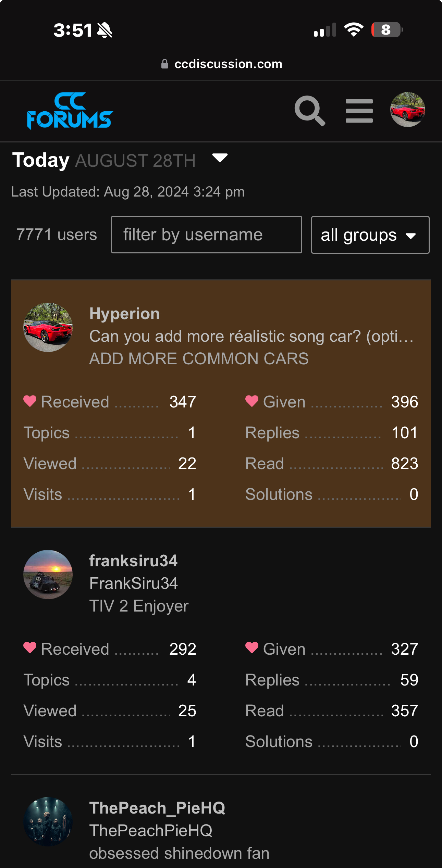Open the all groups dropdown
This screenshot has width=442, height=868.
(370, 235)
